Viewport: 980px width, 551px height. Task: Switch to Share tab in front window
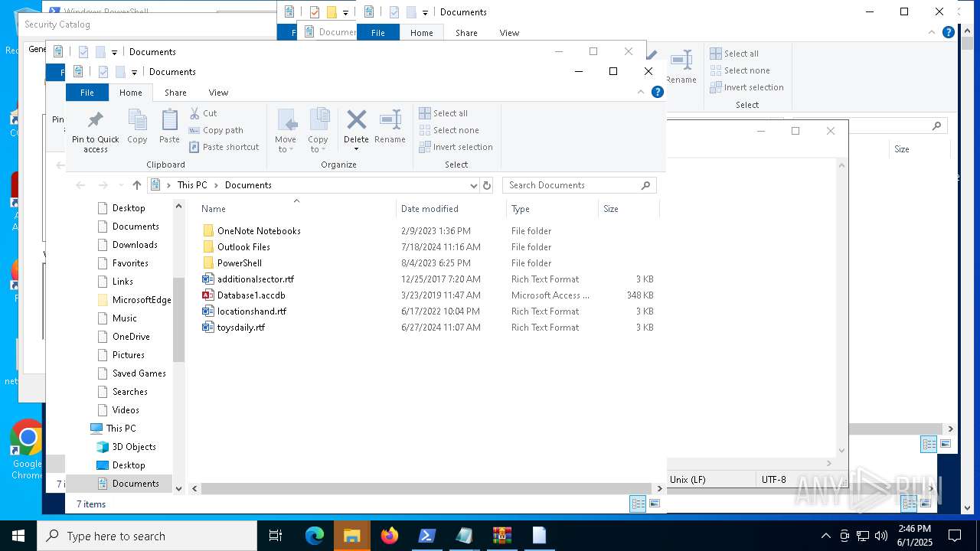175,93
